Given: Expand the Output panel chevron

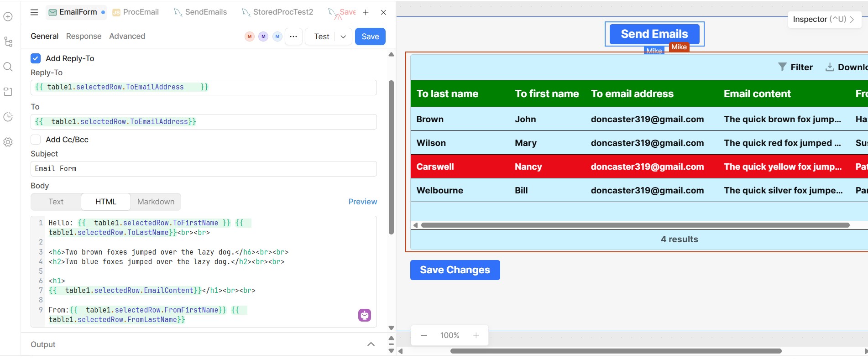Looking at the screenshot, I should click(371, 344).
